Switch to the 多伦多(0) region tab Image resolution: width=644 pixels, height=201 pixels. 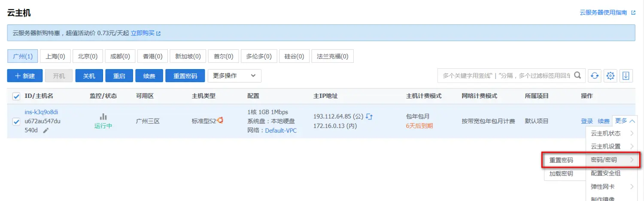[258, 56]
